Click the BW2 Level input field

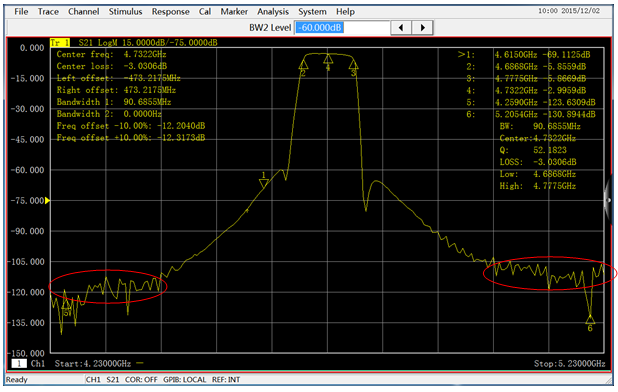[x=343, y=28]
